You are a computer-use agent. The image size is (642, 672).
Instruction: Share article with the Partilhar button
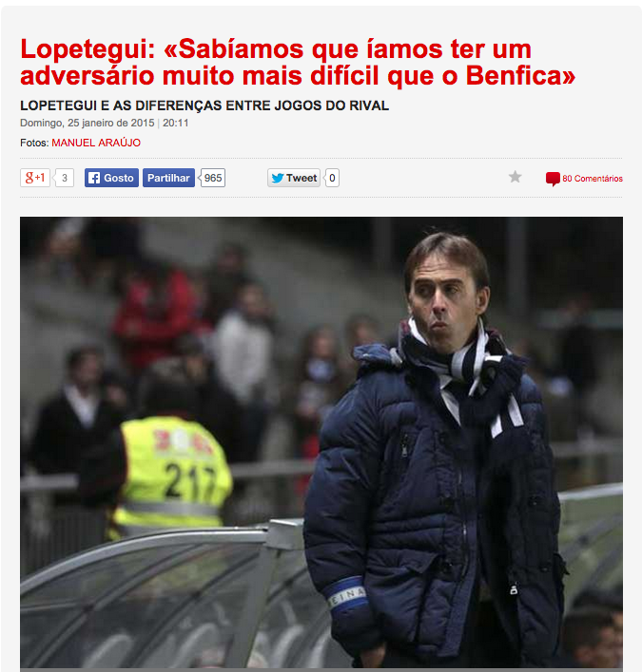[168, 178]
